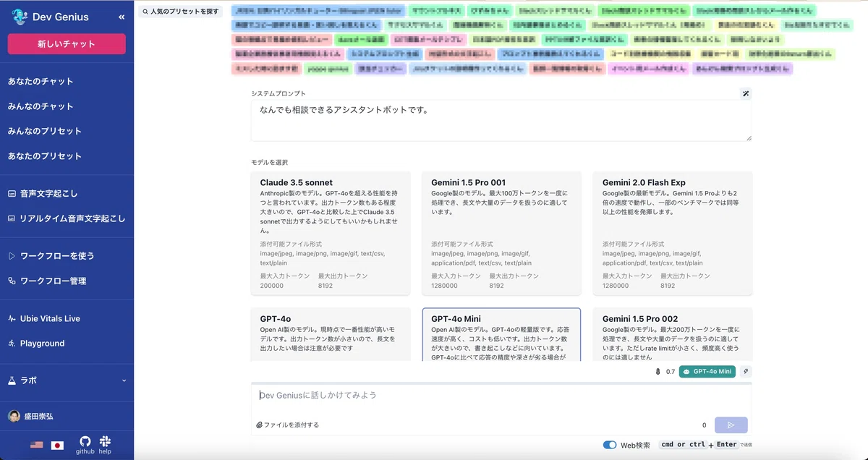Click the Dev Genius logo icon
Image resolution: width=868 pixels, height=460 pixels.
tap(20, 17)
